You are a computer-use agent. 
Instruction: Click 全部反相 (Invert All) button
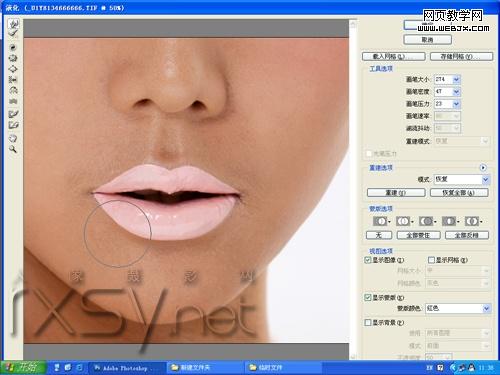(467, 235)
